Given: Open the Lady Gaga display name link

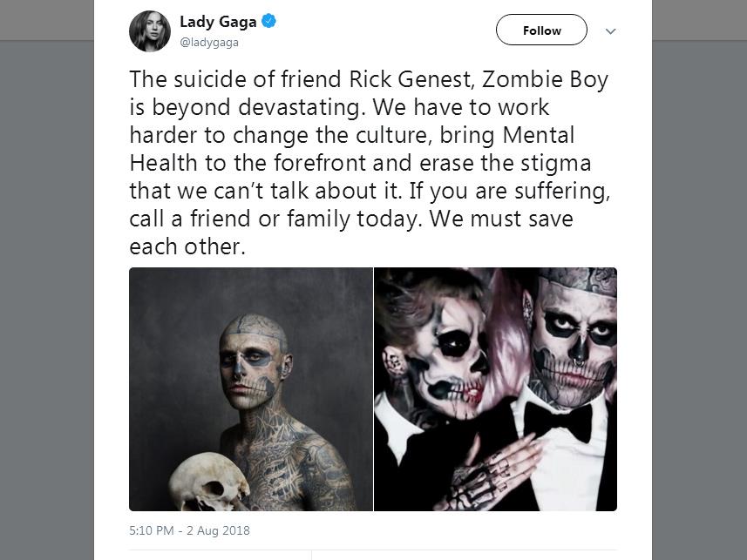Looking at the screenshot, I should click(218, 22).
